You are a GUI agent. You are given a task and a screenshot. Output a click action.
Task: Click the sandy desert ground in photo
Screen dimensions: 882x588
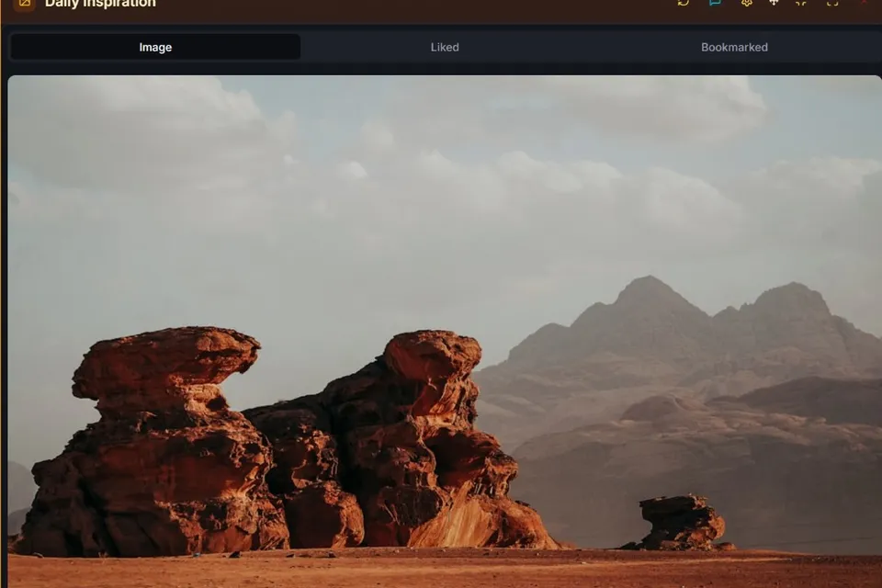click(445, 570)
